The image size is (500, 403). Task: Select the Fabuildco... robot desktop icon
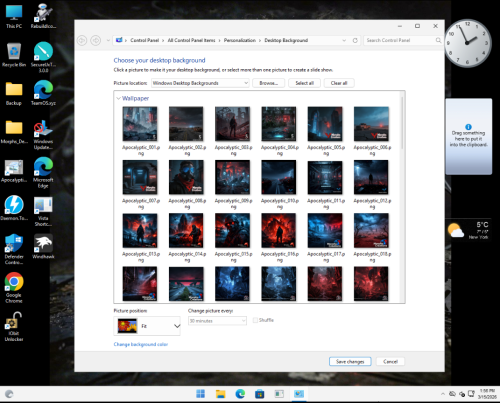coord(43,16)
